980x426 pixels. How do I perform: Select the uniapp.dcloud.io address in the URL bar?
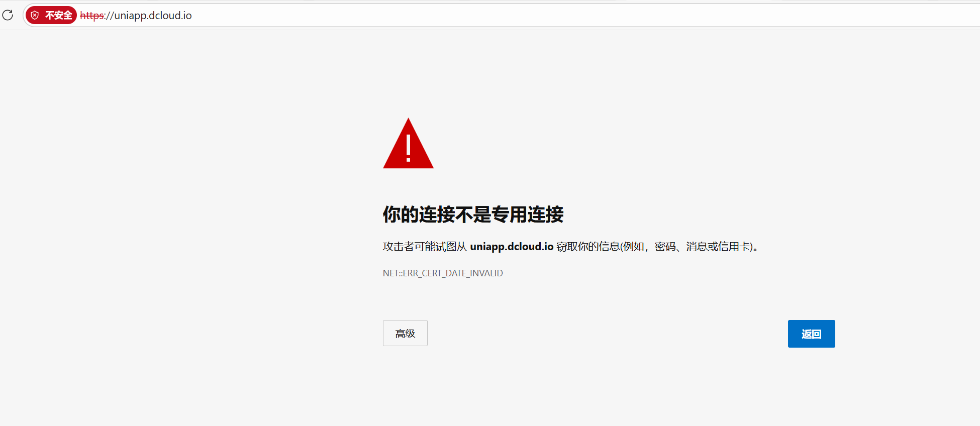(153, 16)
